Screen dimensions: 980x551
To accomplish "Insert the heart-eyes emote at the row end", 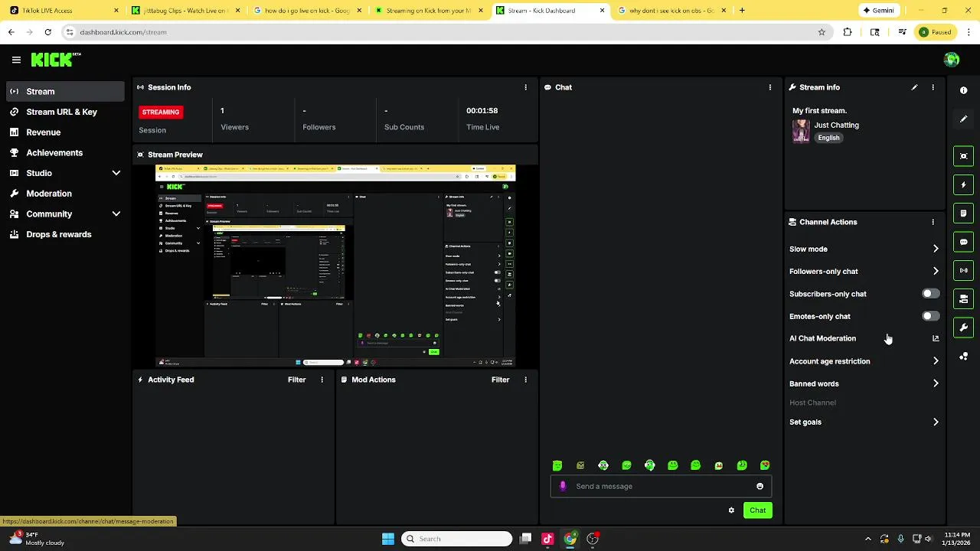I will pyautogui.click(x=765, y=465).
